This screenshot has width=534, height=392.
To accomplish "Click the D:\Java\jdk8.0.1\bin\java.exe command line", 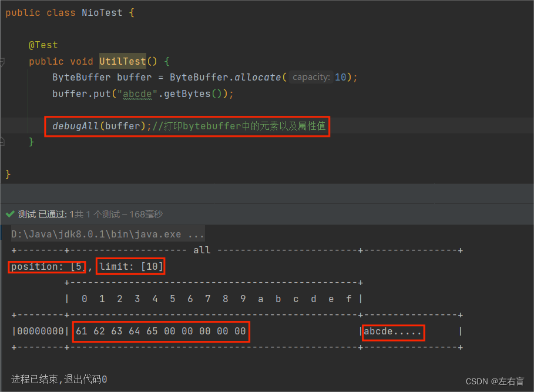I will click(108, 234).
